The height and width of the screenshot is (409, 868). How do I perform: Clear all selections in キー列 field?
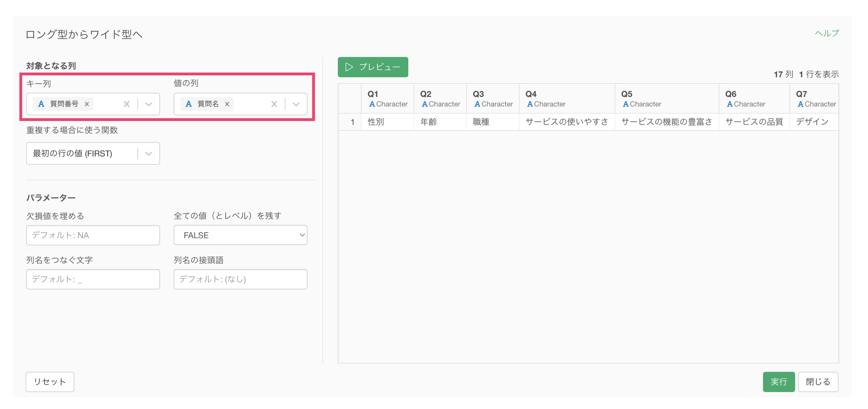(x=127, y=104)
